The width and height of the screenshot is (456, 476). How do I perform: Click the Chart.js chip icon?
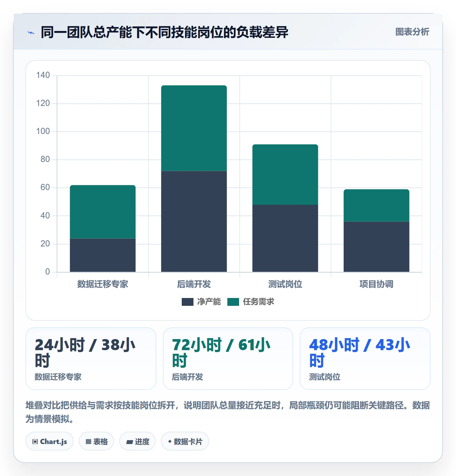click(x=35, y=442)
